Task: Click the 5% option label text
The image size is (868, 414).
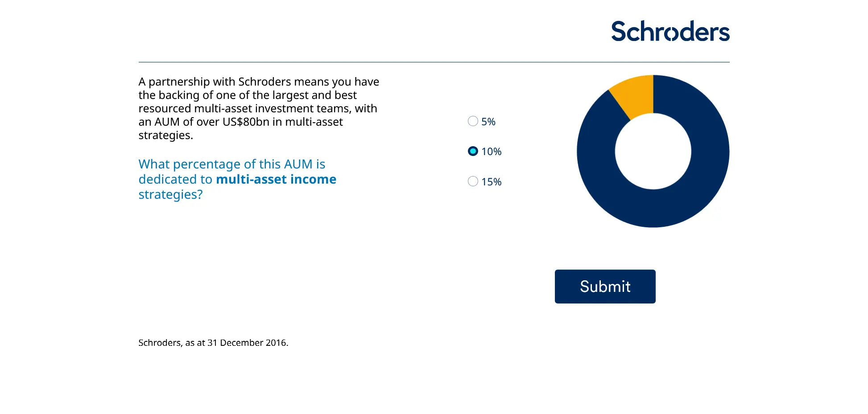Action: pyautogui.click(x=488, y=122)
